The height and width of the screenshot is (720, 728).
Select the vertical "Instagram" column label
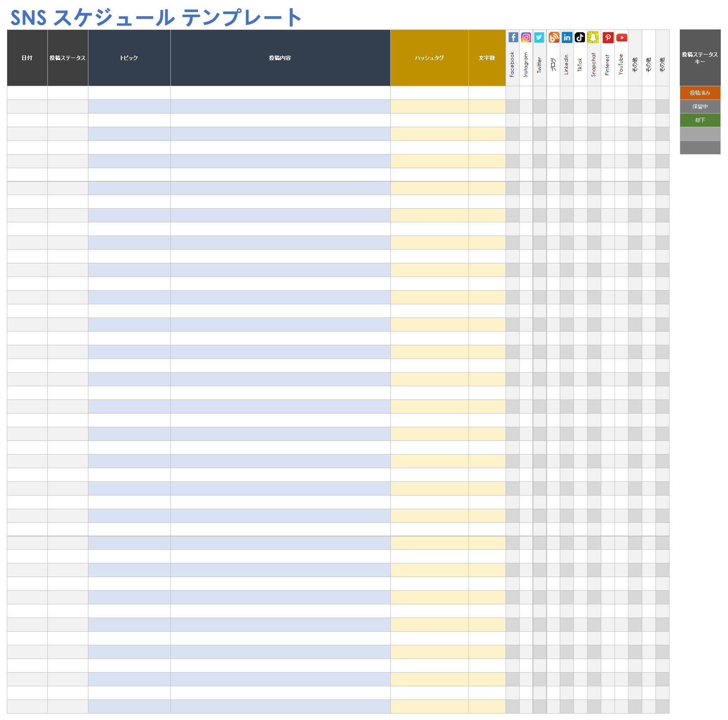[526, 65]
